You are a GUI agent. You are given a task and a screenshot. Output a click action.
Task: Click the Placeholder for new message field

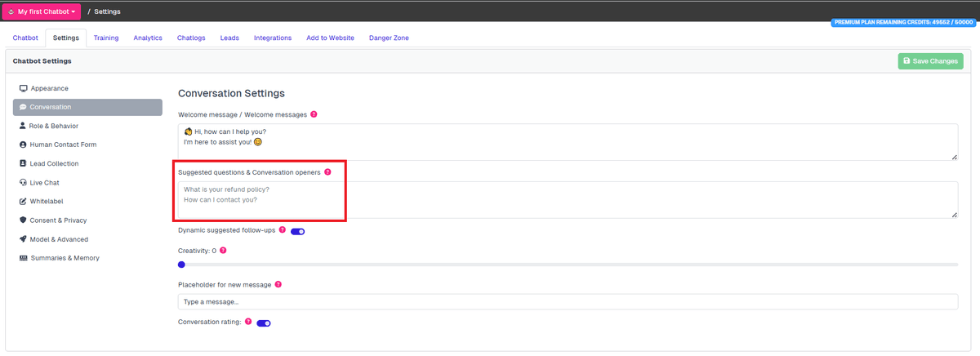point(567,302)
